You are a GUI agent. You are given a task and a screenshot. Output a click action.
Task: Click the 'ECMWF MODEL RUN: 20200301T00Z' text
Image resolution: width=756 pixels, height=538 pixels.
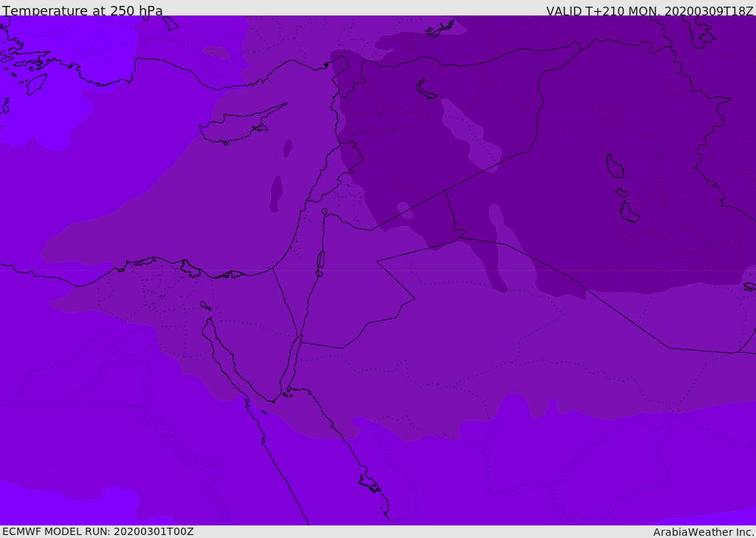click(x=98, y=531)
